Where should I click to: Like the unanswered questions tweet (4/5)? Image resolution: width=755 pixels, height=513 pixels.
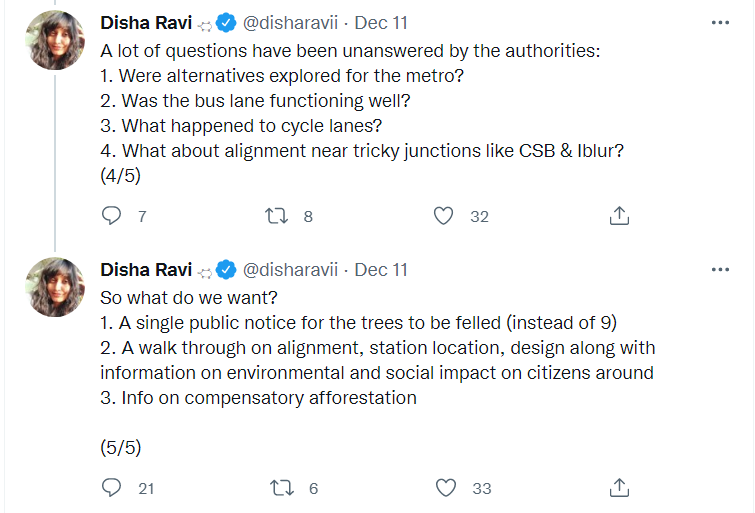pyautogui.click(x=446, y=215)
